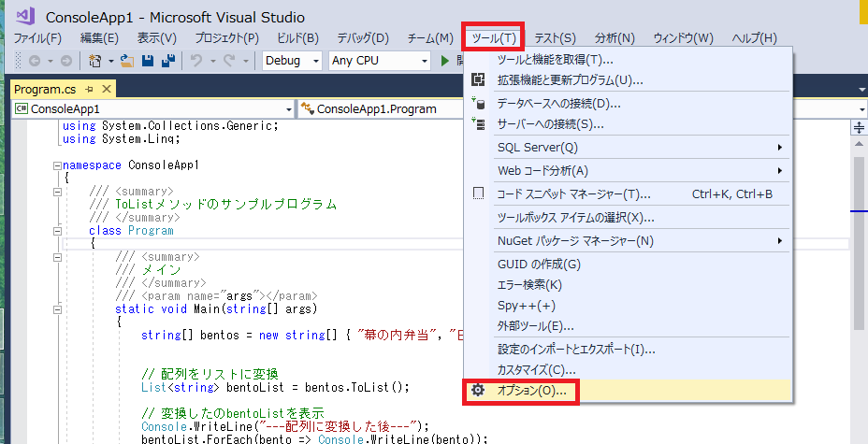Click the line 'List<string> bentoList = bentos.ToList();'
This screenshot has height=444, width=868.
tap(275, 387)
